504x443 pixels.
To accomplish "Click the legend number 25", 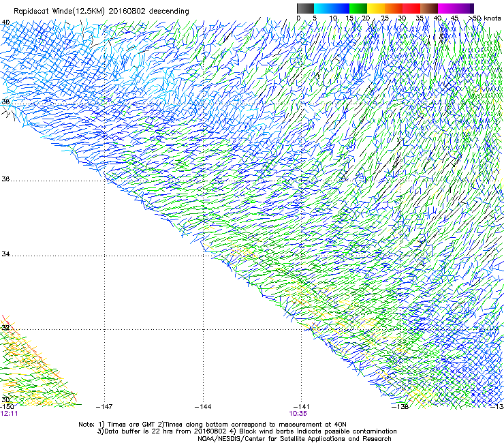I will click(384, 18).
